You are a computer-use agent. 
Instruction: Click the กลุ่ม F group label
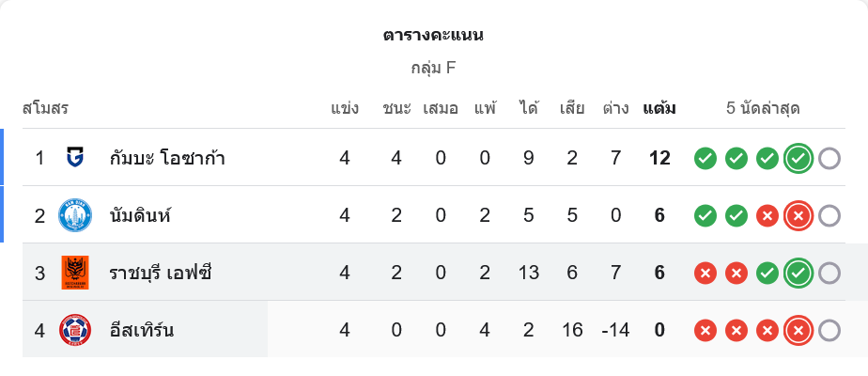(x=433, y=68)
